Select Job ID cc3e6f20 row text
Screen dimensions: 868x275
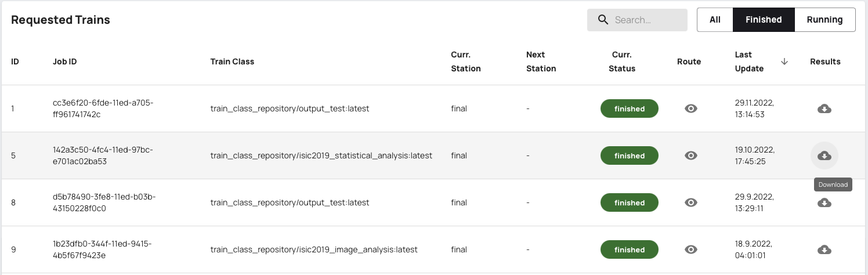103,108
